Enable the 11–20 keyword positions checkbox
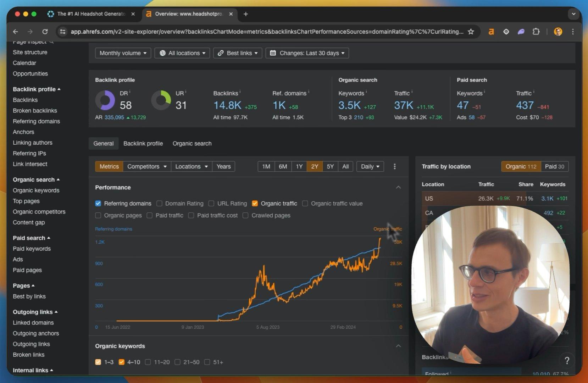The image size is (588, 383). (x=148, y=362)
